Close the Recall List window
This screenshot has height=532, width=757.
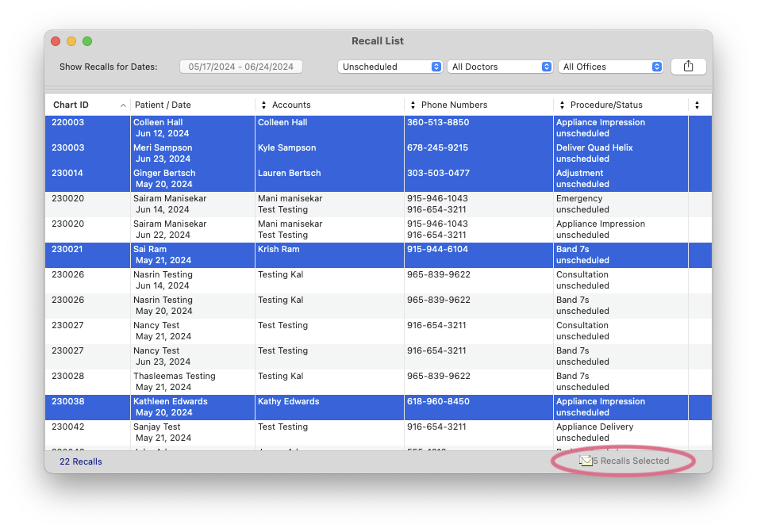coord(56,41)
